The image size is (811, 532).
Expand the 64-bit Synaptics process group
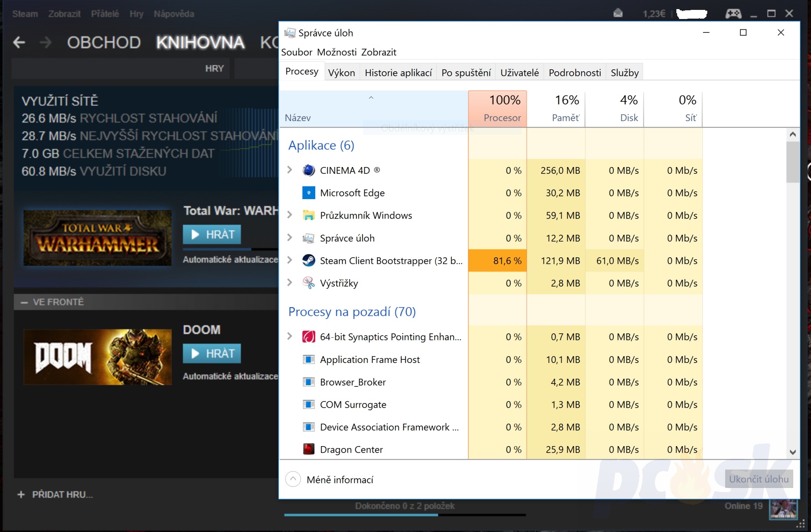click(x=289, y=336)
